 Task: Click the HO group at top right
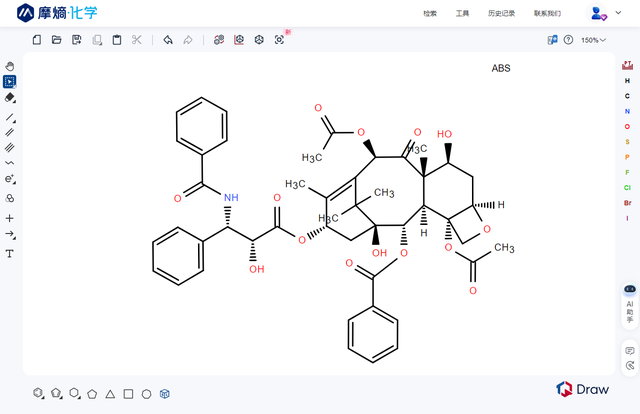click(444, 134)
